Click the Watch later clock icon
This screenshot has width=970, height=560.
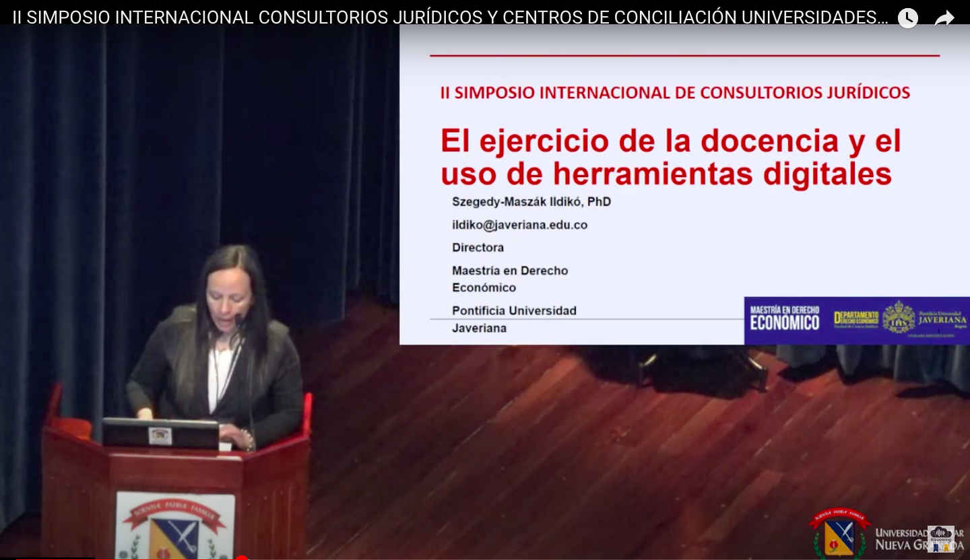(x=907, y=18)
